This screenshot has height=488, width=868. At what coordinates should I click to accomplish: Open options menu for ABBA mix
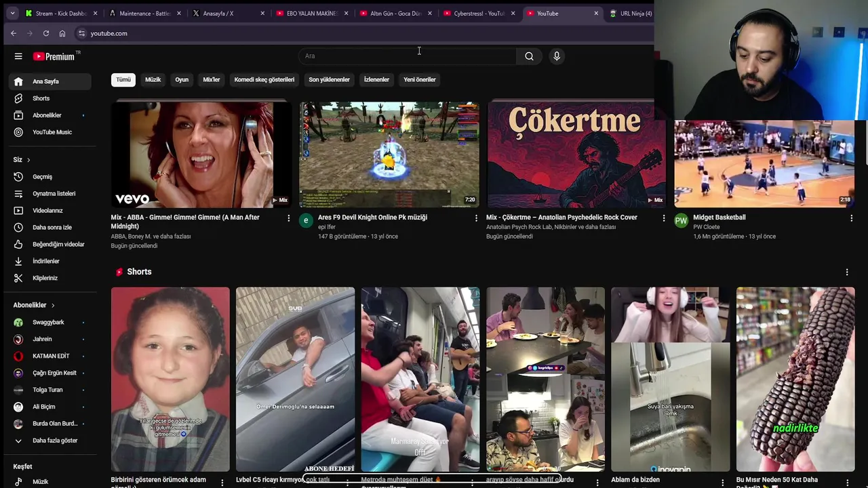click(288, 218)
